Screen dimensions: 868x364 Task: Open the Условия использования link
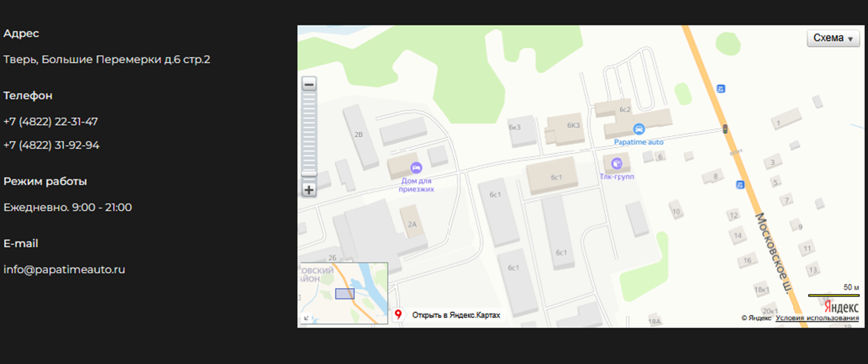tap(817, 318)
